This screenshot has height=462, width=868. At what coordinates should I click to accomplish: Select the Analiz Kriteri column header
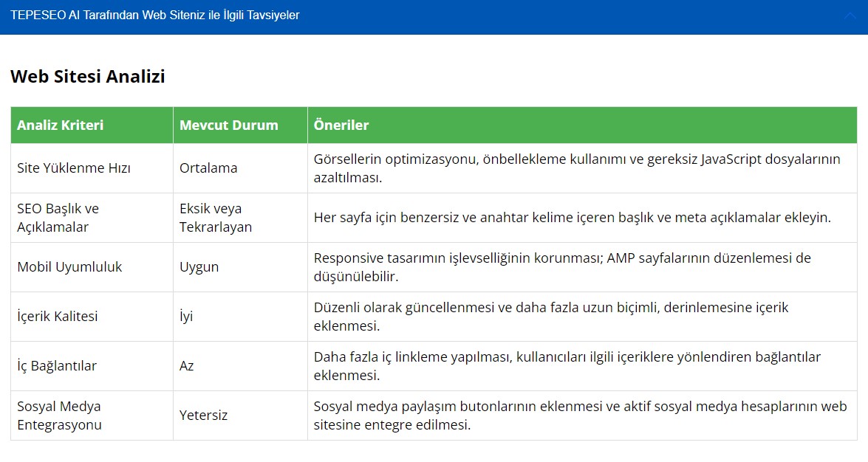coord(61,125)
